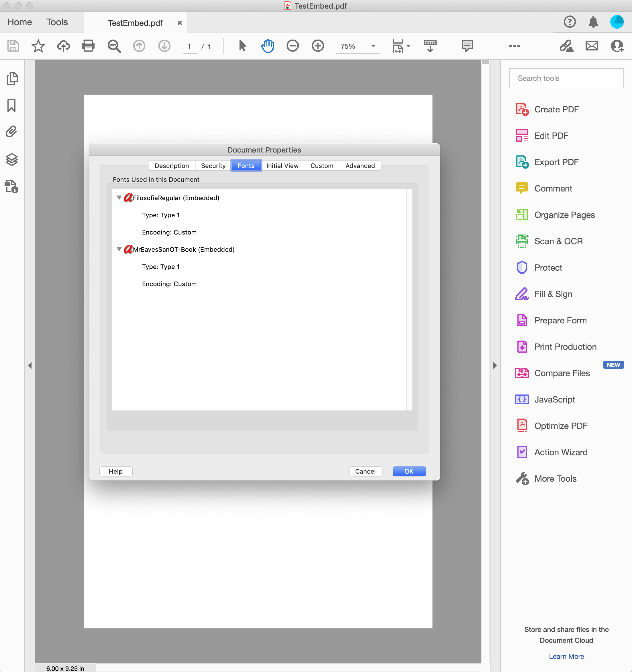The width and height of the screenshot is (632, 672).
Task: Collapse the Tools pane
Action: tap(494, 366)
